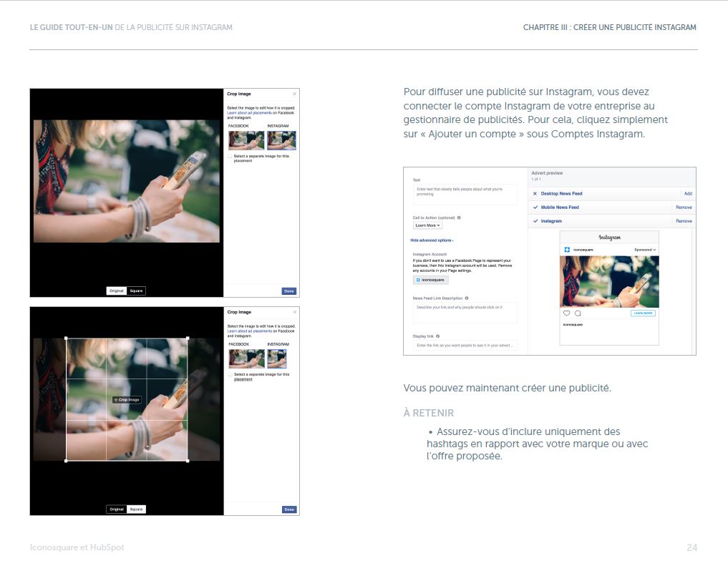Add the Desktop News Feed placement
This screenshot has height=566, width=728.
pyautogui.click(x=688, y=193)
